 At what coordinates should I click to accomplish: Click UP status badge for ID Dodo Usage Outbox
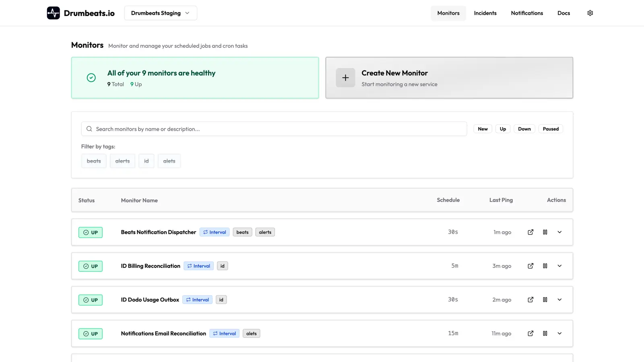(x=91, y=300)
